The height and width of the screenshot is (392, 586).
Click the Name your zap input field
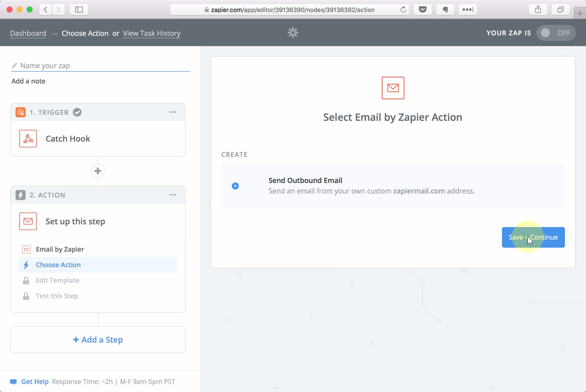(x=101, y=66)
